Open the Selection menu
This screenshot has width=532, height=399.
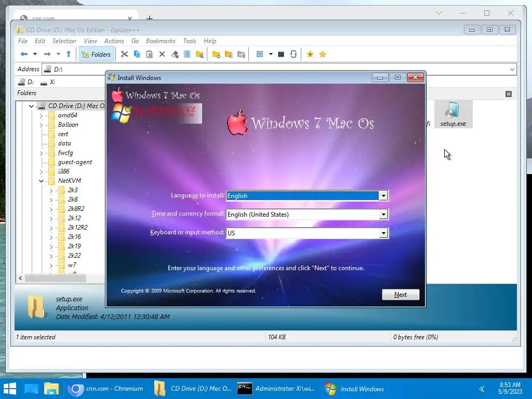[x=64, y=41]
